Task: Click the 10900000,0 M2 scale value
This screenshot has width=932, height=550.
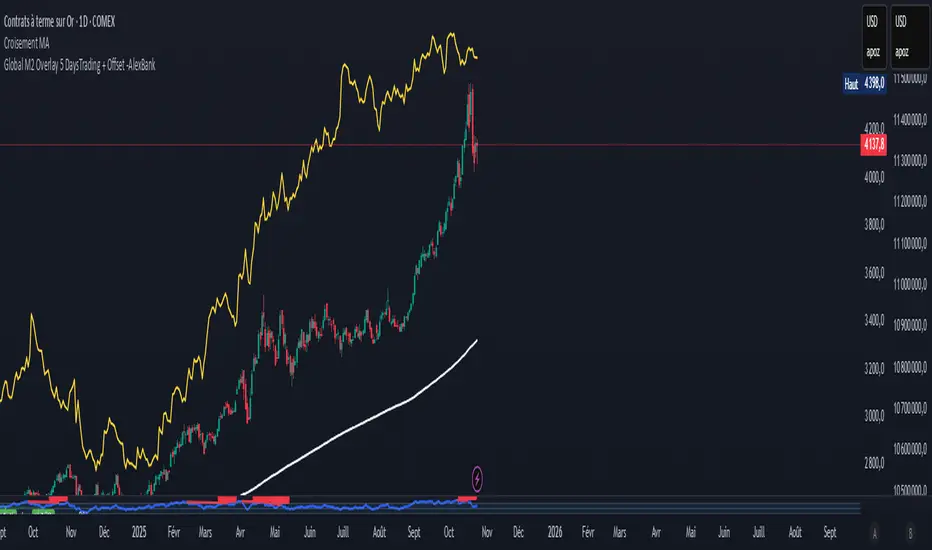Action: point(910,325)
